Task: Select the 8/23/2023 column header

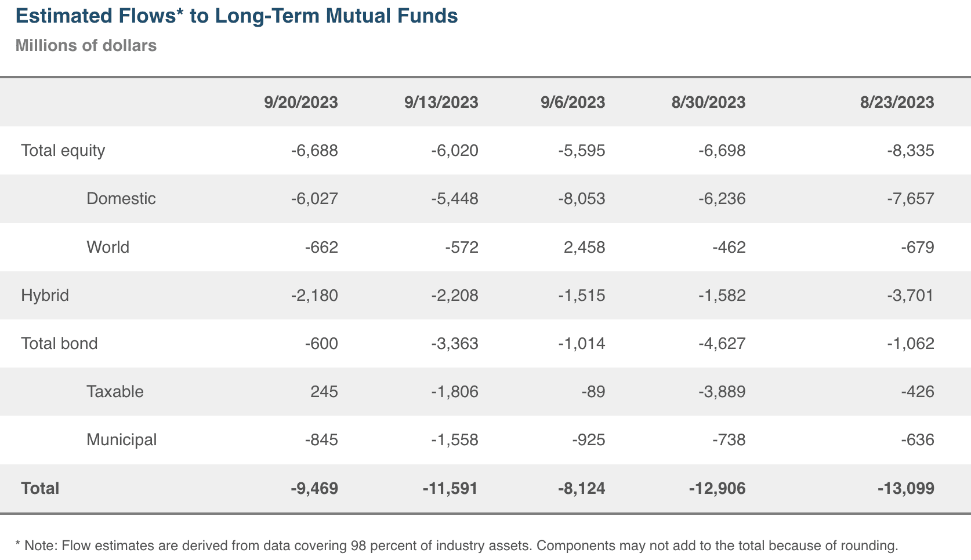Action: (897, 103)
